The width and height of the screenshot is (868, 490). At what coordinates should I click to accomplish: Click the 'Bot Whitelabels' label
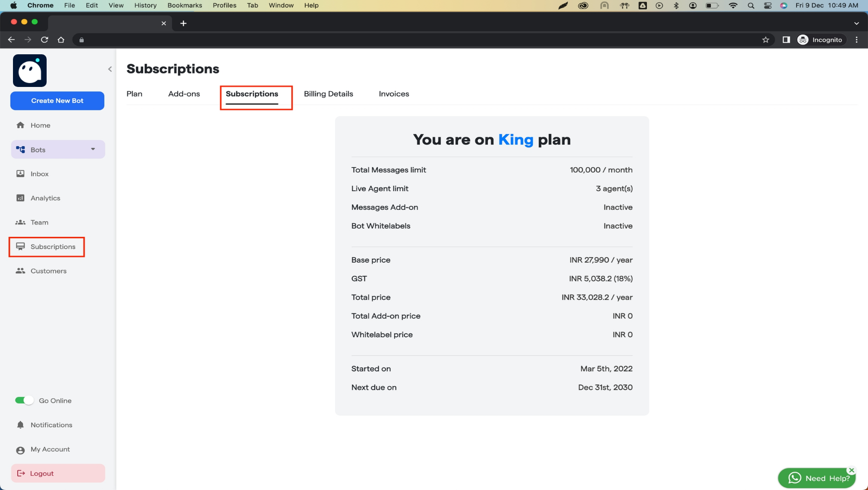381,226
